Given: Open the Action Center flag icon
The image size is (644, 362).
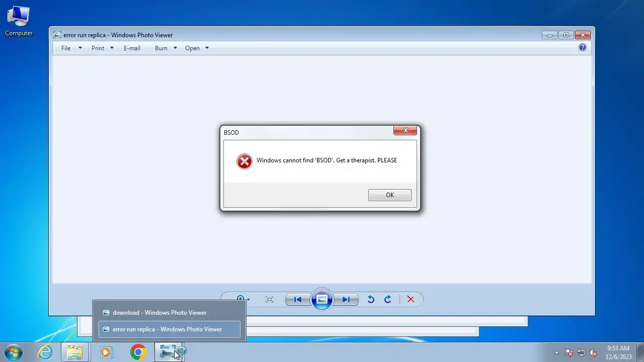Looking at the screenshot, I should pyautogui.click(x=569, y=352).
